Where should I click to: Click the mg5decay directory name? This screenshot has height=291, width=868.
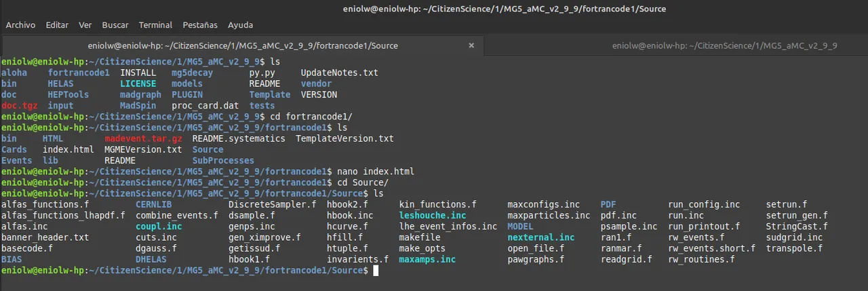click(x=192, y=73)
